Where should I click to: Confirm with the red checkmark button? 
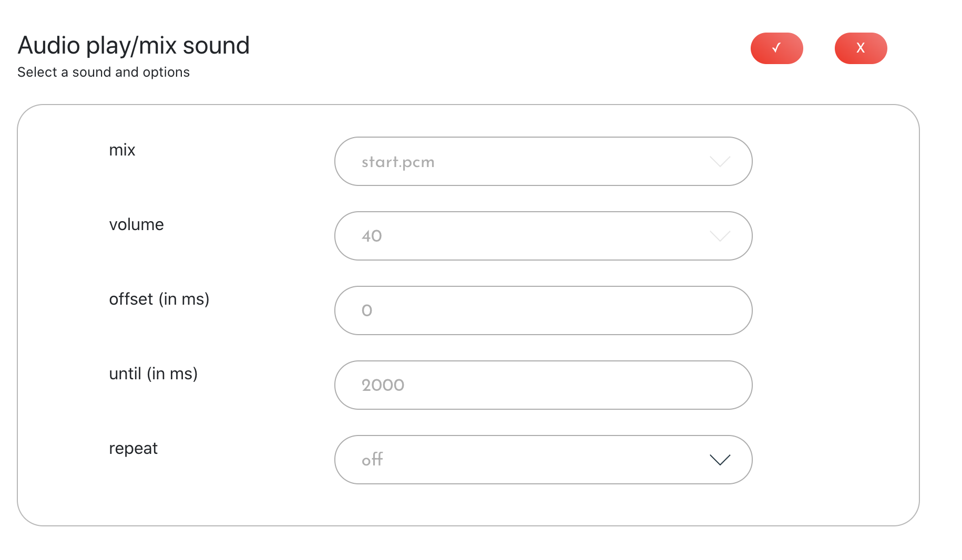(x=776, y=48)
